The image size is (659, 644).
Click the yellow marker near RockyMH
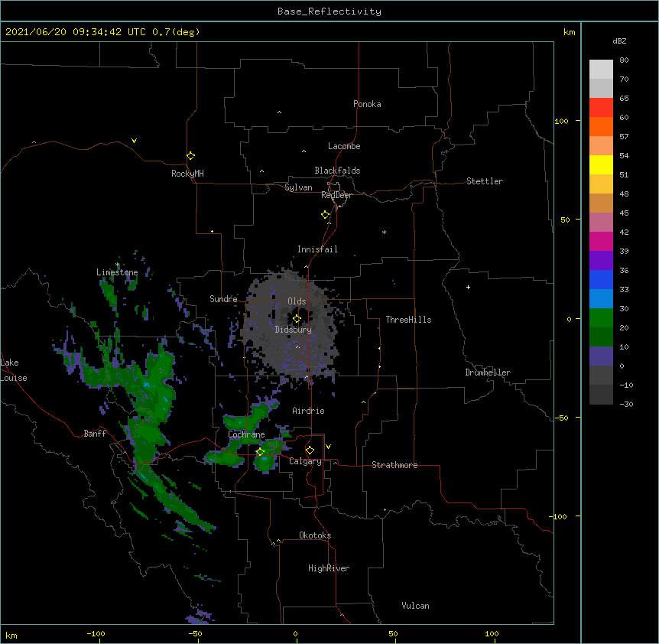click(x=190, y=155)
